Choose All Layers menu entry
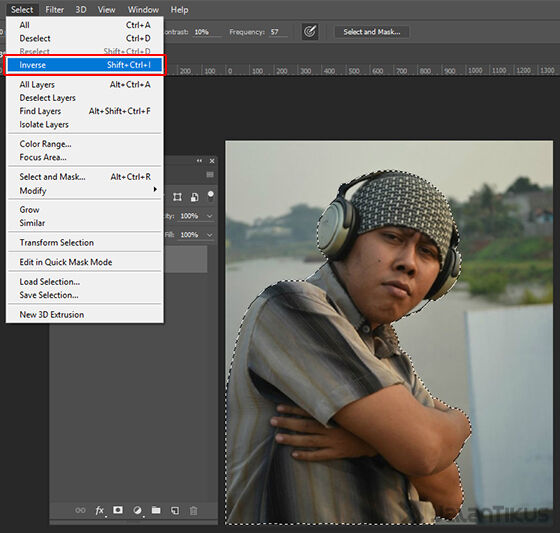560x533 pixels. coord(85,85)
